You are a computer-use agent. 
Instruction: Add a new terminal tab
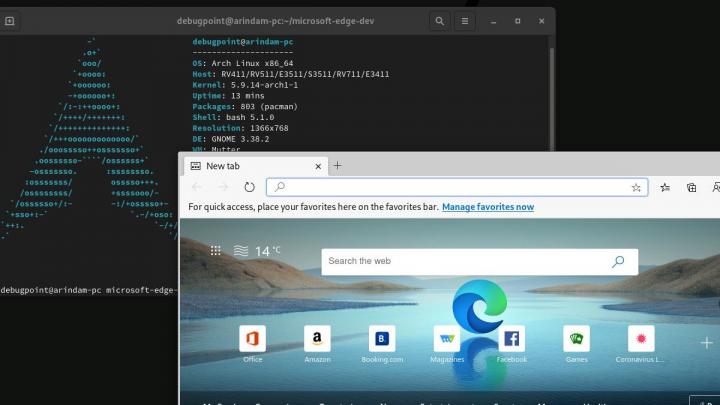point(10,21)
